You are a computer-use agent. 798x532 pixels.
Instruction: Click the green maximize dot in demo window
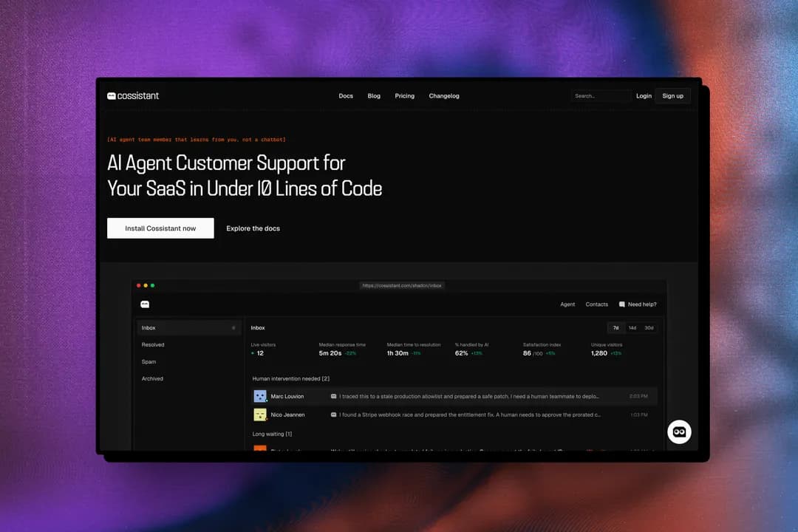coord(152,286)
